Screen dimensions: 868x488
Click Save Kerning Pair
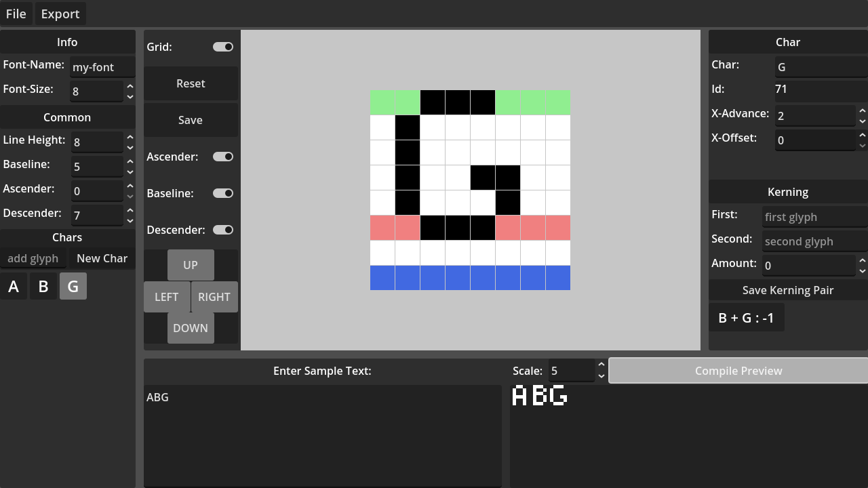(788, 290)
